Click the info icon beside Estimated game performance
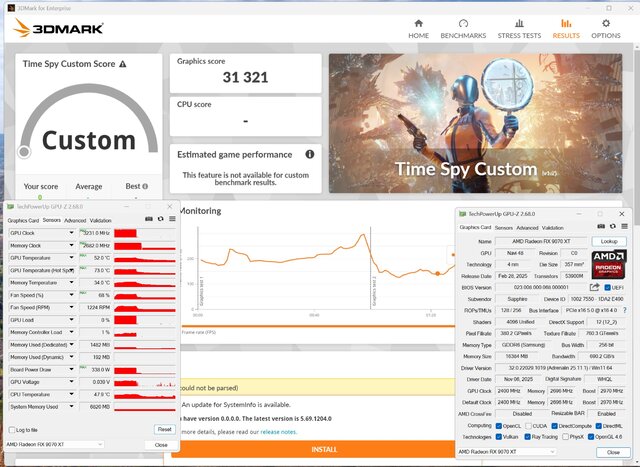The image size is (640, 467). (310, 155)
